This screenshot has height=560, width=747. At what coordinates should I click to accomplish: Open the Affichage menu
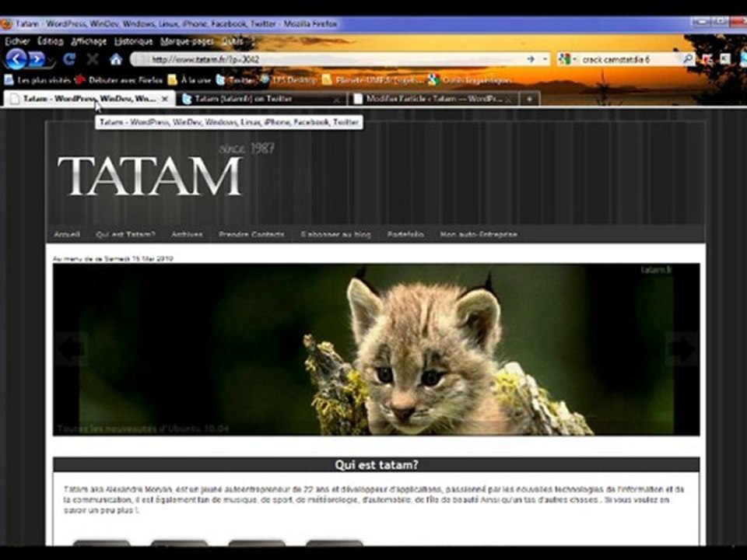(89, 41)
